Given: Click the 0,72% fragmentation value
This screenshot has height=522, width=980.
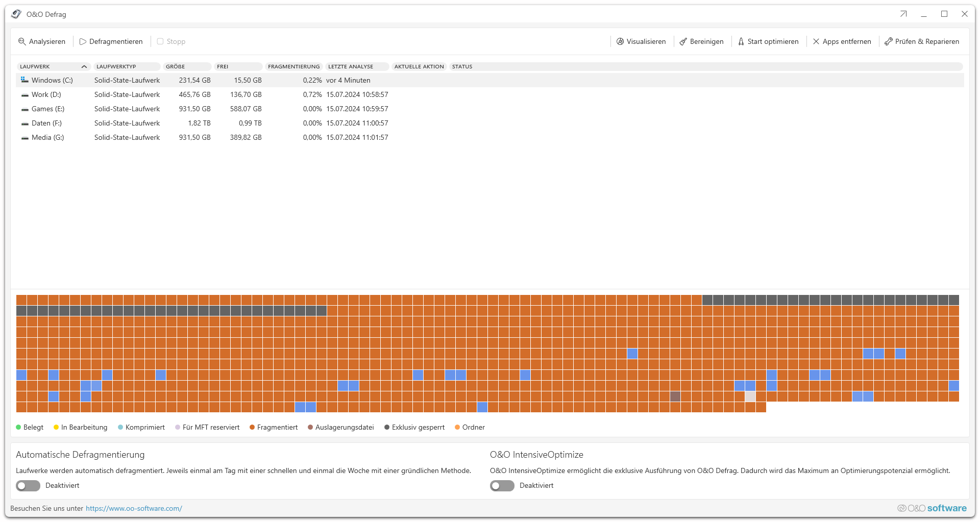Looking at the screenshot, I should pyautogui.click(x=312, y=94).
